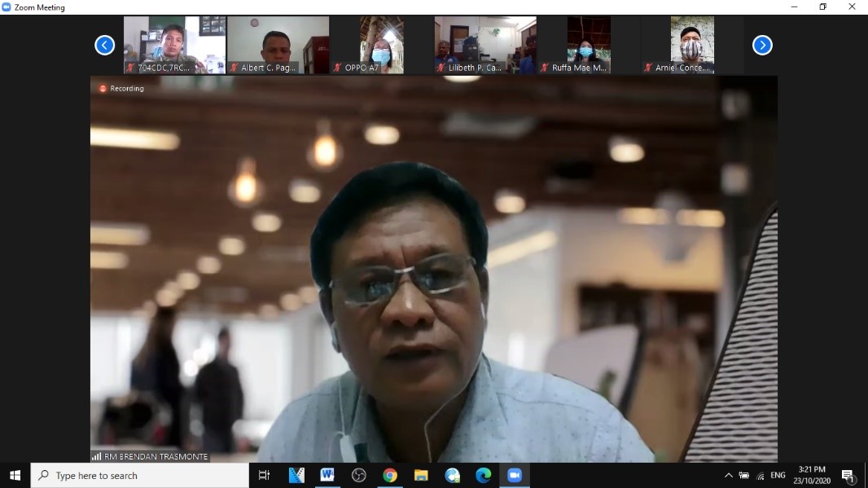Select the OPPO A7 participant thumbnail
This screenshot has width=868, height=488.
click(x=381, y=45)
